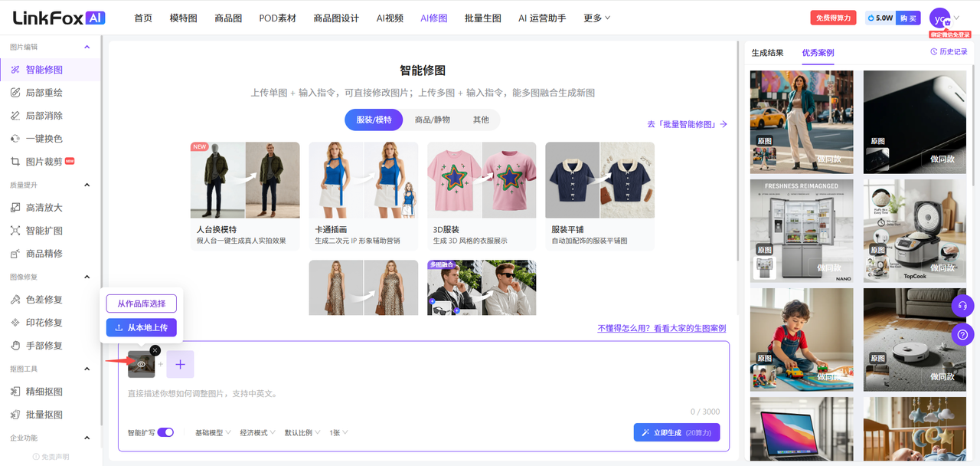The height and width of the screenshot is (466, 980).
Task: Click 立即生成 button
Action: [x=677, y=432]
